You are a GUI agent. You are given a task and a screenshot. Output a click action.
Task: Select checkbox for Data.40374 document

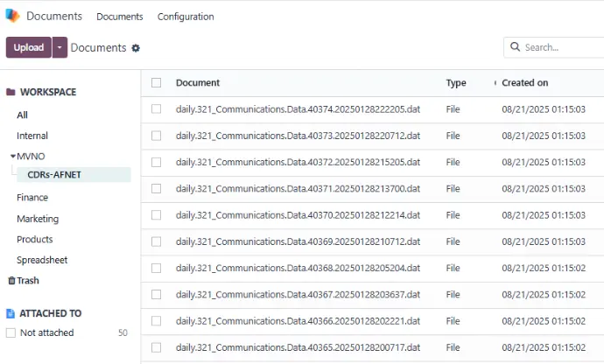click(157, 109)
